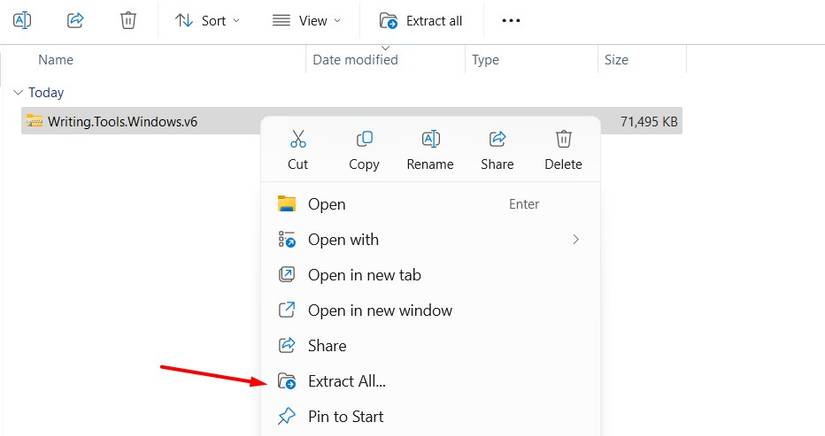
Task: Choose Open in new tab
Action: point(430,275)
